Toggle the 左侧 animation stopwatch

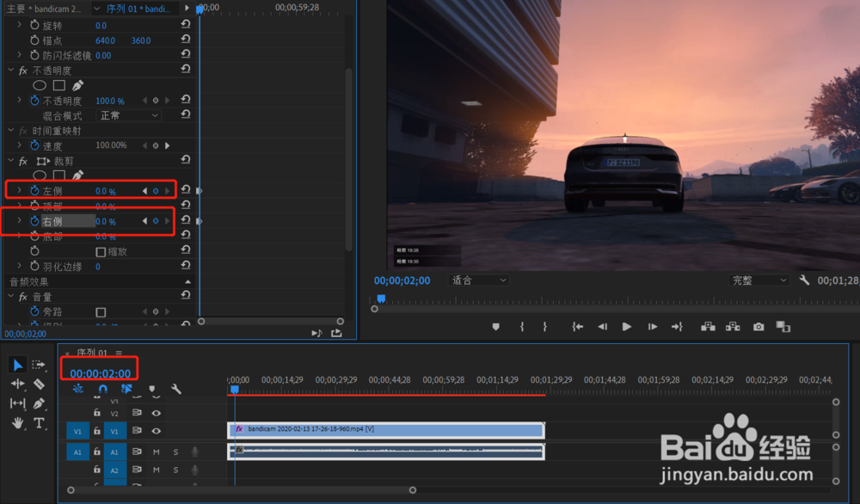coord(34,190)
